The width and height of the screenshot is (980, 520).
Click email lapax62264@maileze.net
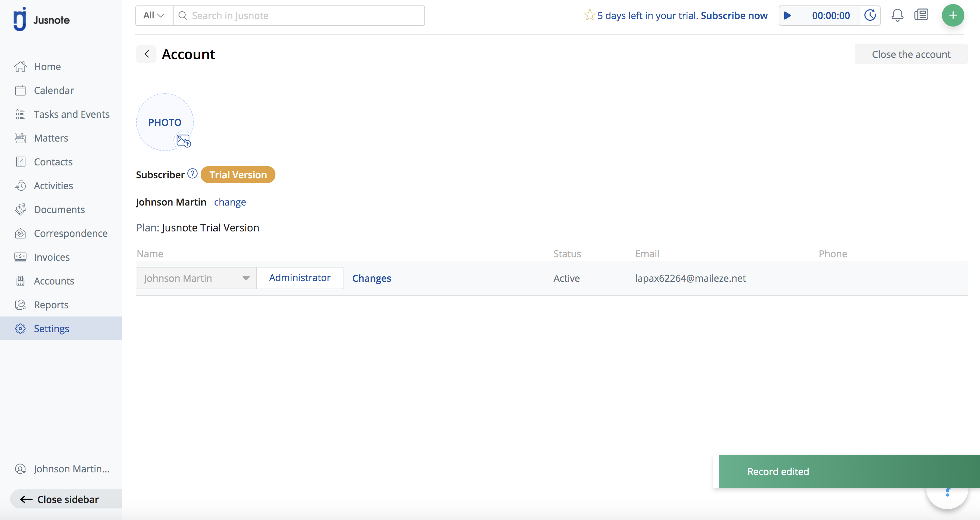(x=690, y=278)
